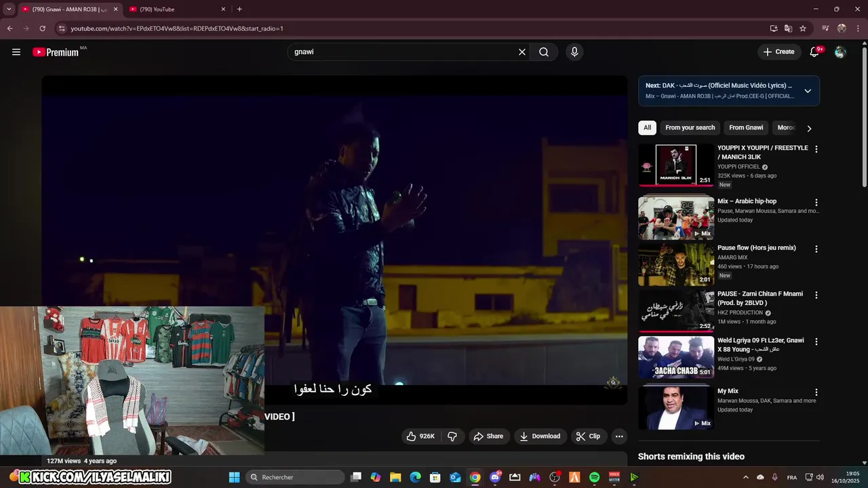Select the From Gnawi chip
This screenshot has width=868, height=488.
coord(746,127)
